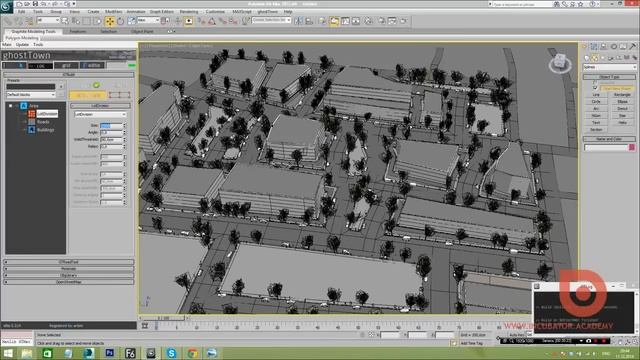Select the LotDivision tree node

point(47,114)
